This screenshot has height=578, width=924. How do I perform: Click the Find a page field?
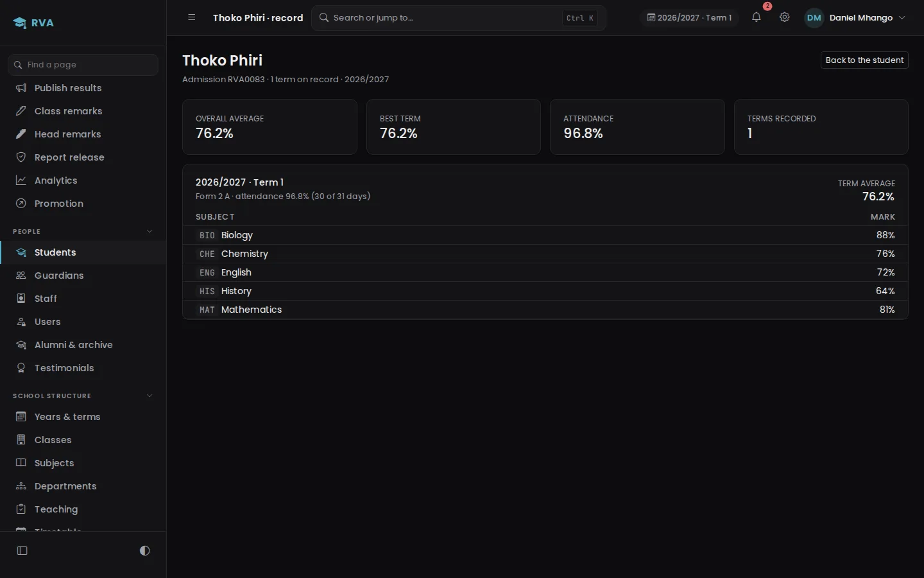83,64
